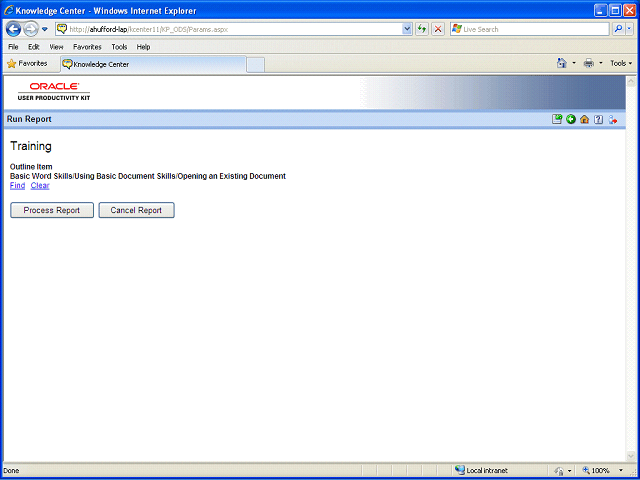Image resolution: width=640 pixels, height=480 pixels.
Task: Select the Knowledge Center tab
Action: 153,64
